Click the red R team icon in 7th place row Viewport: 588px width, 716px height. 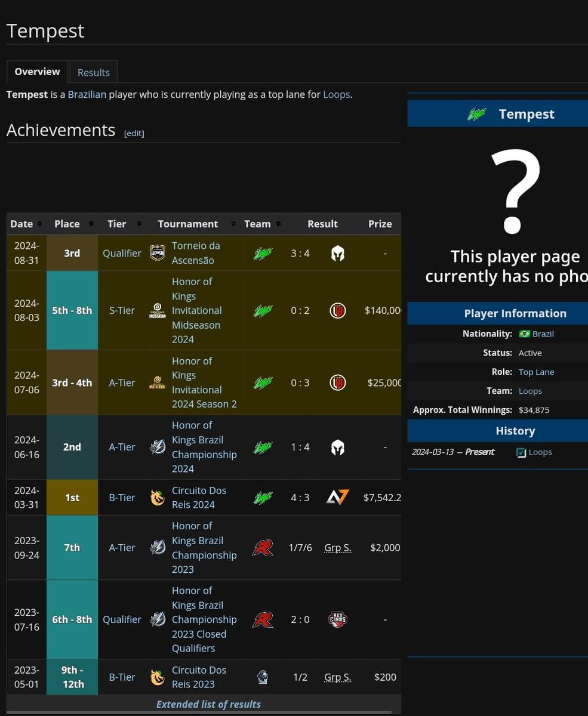pyautogui.click(x=263, y=548)
